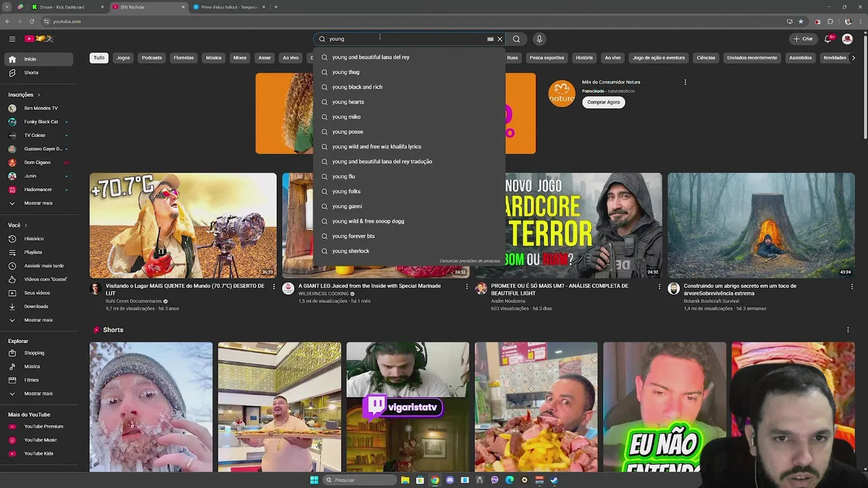
Task: Select the Ciências filter chip
Action: click(706, 58)
